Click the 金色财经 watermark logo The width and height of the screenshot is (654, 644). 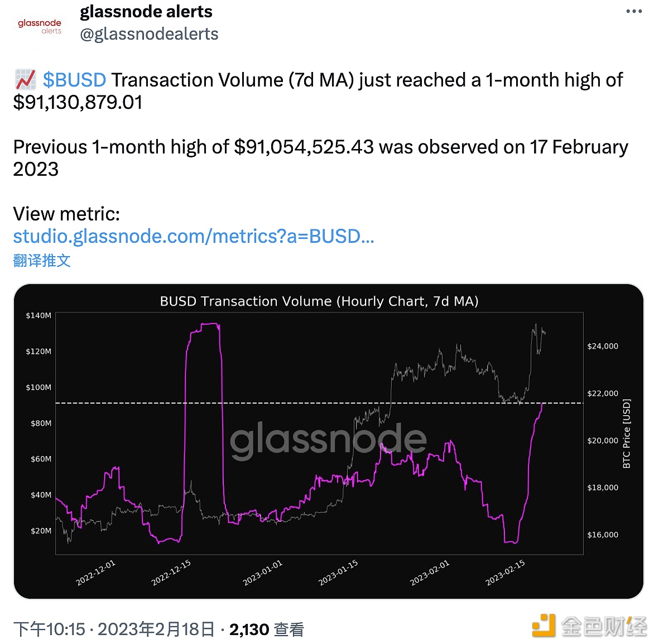(x=589, y=626)
